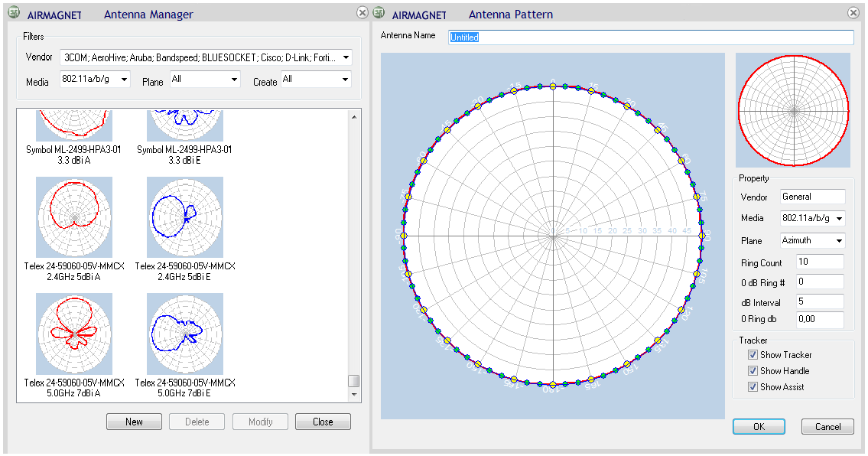Click Cancel in Antenna Pattern dialog

pyautogui.click(x=827, y=427)
